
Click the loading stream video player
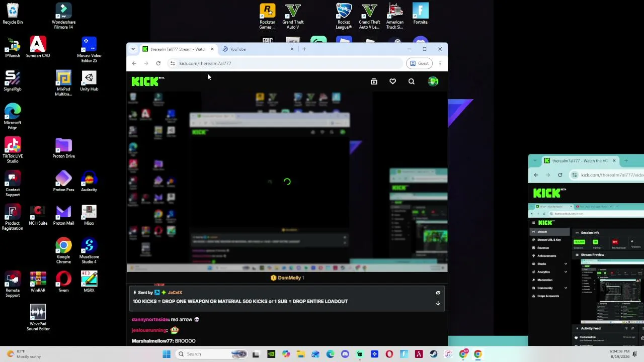tap(287, 182)
